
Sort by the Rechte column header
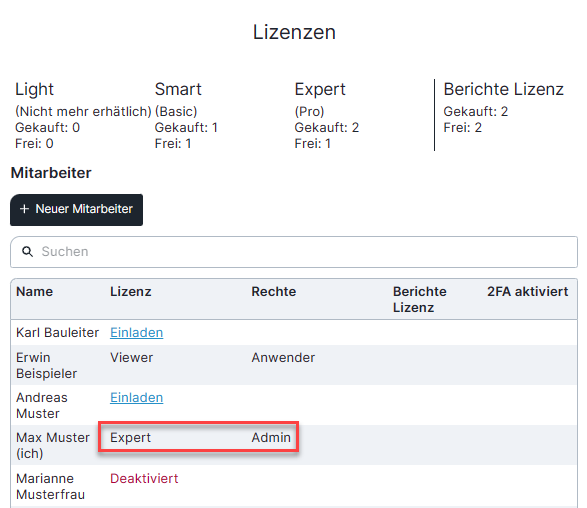click(274, 292)
